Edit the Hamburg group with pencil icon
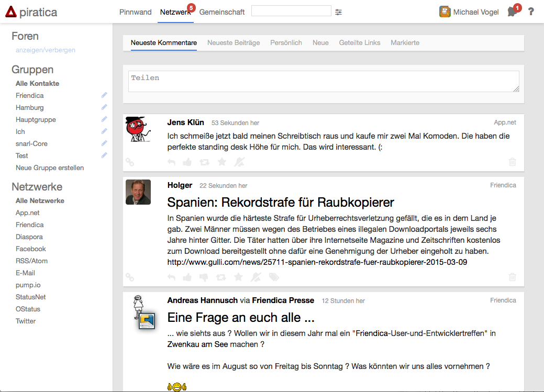The width and height of the screenshot is (544, 392). (x=104, y=107)
